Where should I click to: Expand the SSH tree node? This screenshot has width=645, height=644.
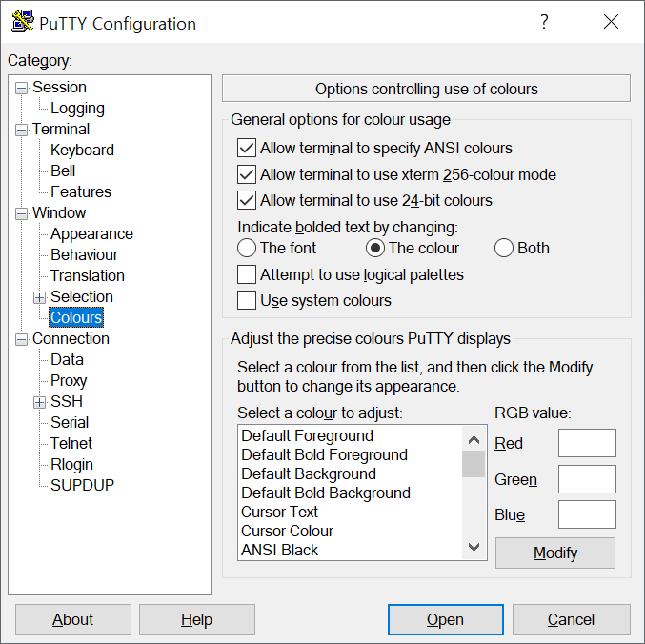(x=39, y=402)
